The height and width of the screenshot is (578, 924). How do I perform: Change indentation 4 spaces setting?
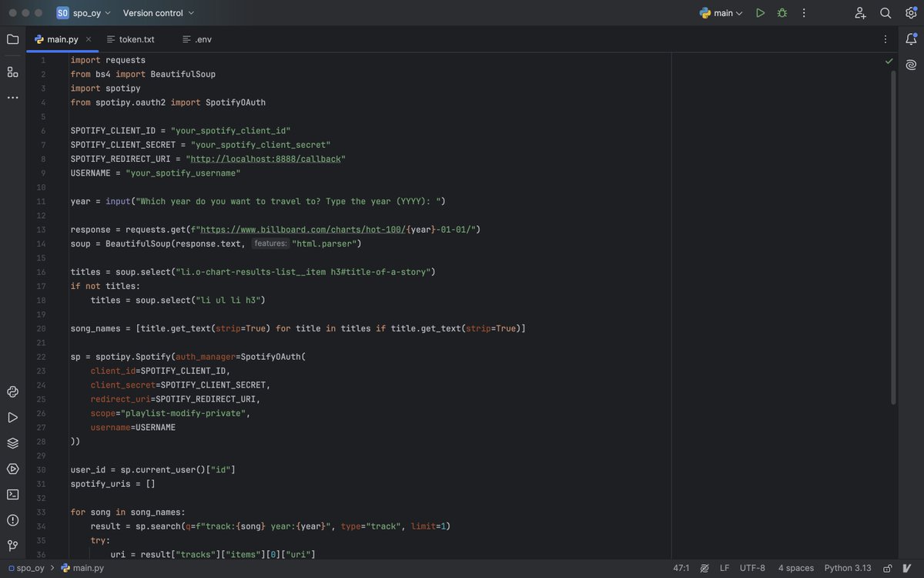point(795,568)
